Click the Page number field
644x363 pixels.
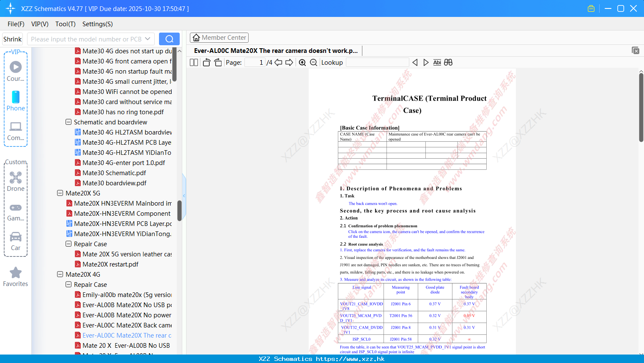[255, 62]
